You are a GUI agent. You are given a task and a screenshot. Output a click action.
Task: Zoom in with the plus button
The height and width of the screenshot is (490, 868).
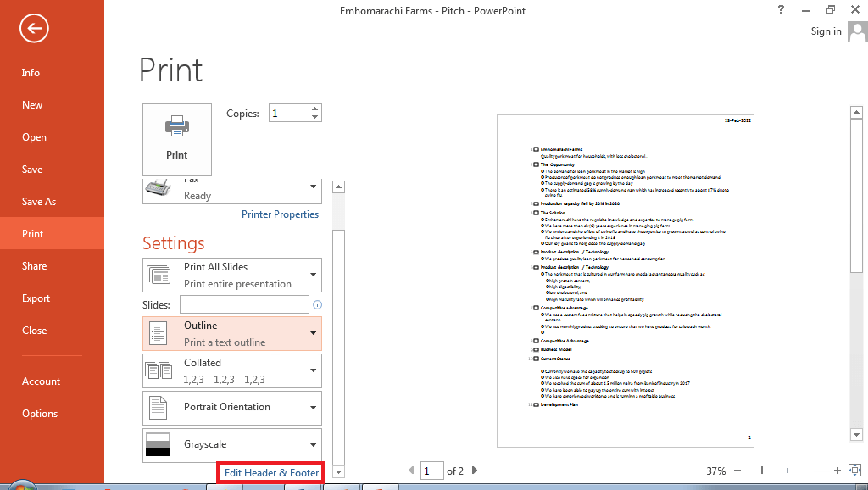(x=837, y=471)
